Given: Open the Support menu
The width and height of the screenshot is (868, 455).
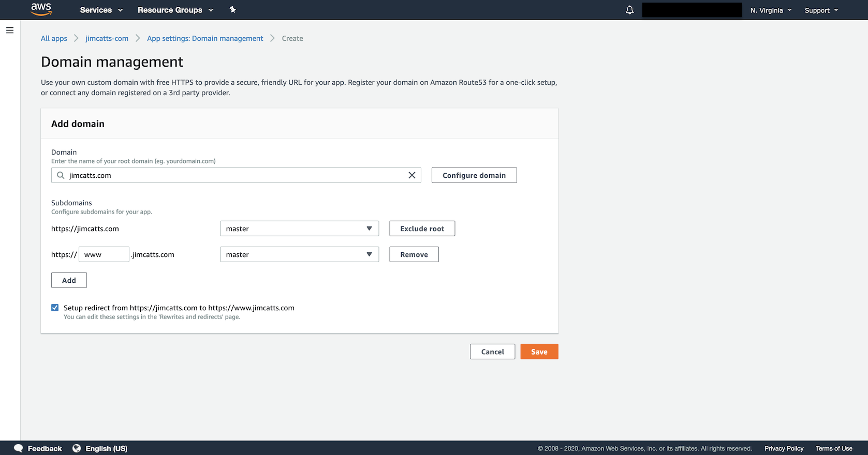Looking at the screenshot, I should tap(821, 10).
